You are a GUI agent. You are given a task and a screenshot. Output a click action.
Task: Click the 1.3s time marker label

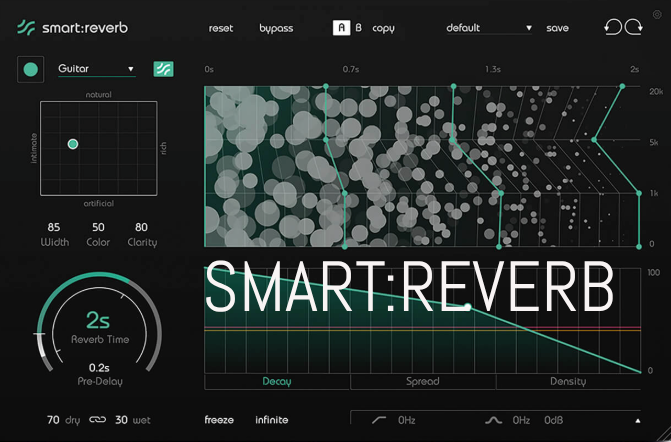493,69
